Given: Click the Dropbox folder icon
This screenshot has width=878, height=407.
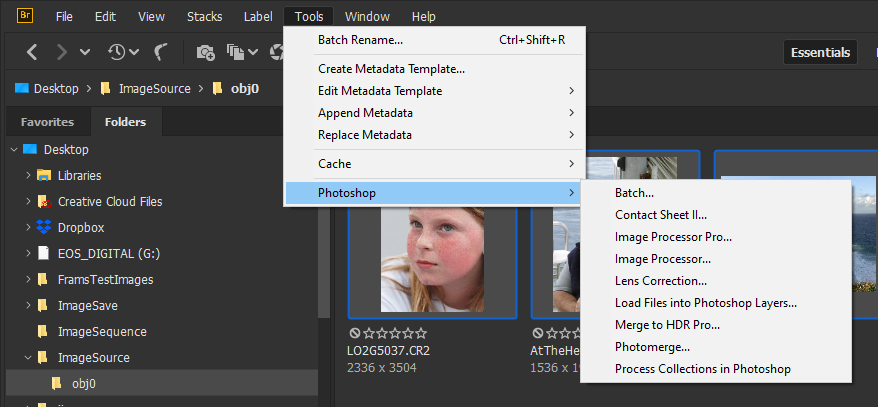Looking at the screenshot, I should [44, 227].
